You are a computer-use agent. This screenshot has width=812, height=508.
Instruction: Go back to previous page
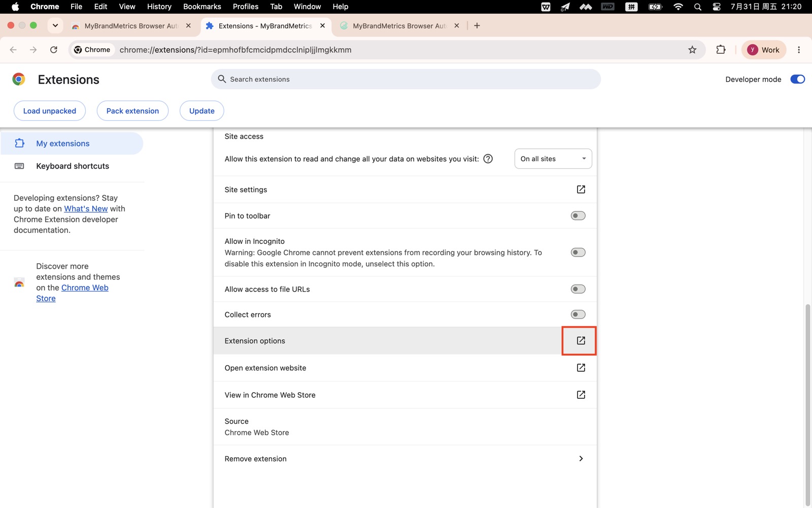pos(13,50)
